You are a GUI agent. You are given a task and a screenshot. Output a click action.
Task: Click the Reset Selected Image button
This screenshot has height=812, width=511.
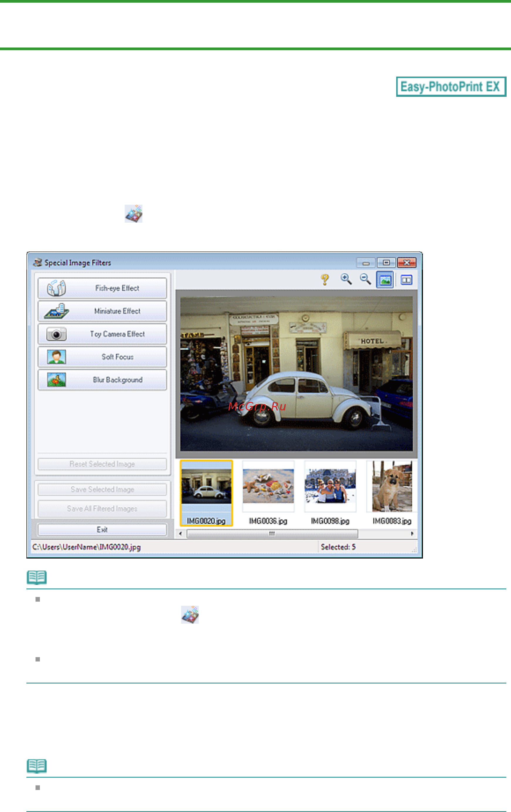pyautogui.click(x=102, y=464)
